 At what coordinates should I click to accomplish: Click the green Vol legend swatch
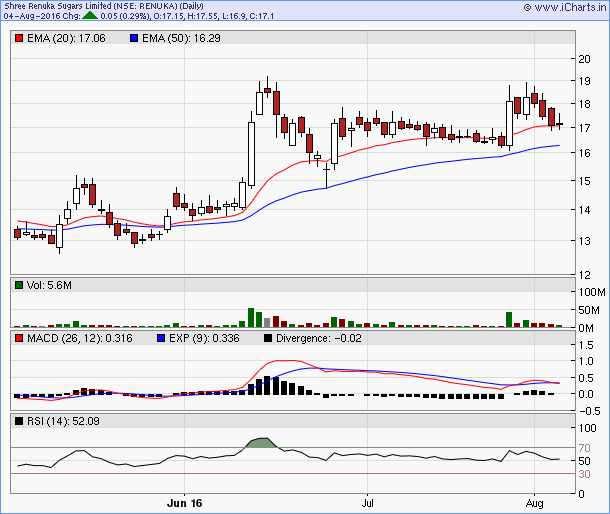tap(18, 285)
